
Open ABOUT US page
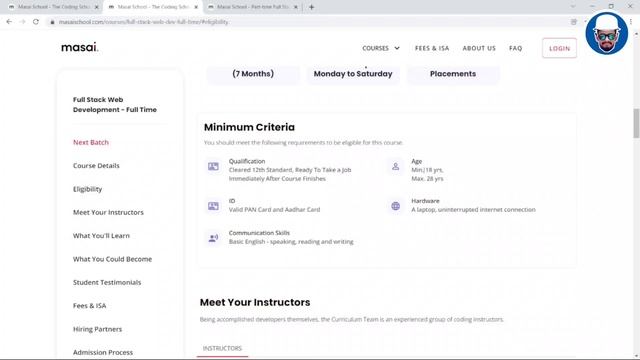point(479,48)
